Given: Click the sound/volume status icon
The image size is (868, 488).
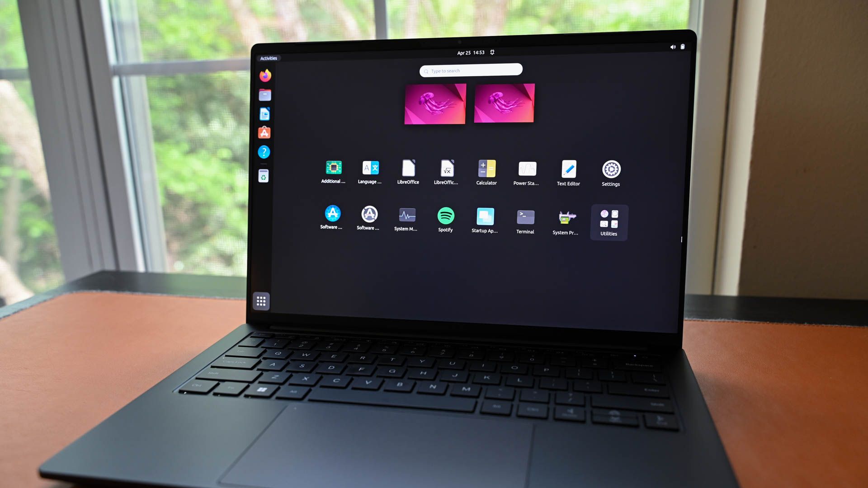Looking at the screenshot, I should click(673, 46).
